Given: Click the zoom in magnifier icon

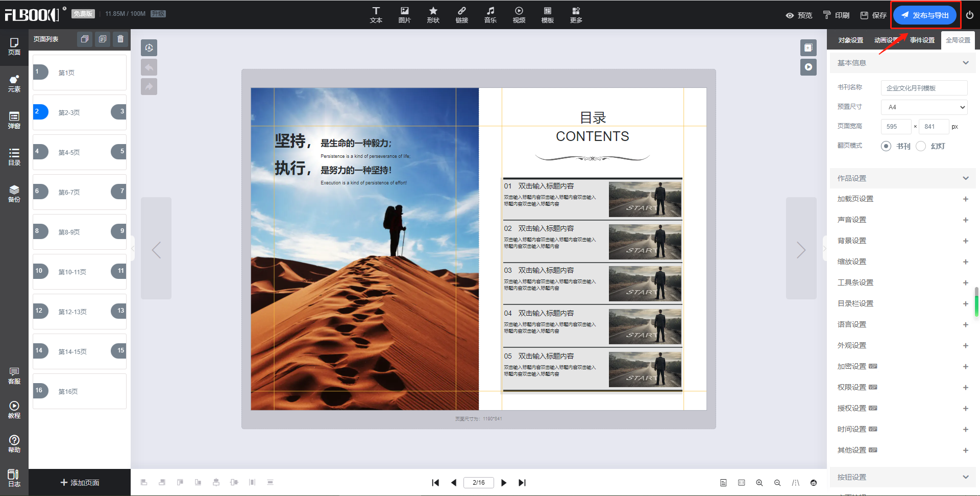Looking at the screenshot, I should (x=759, y=483).
